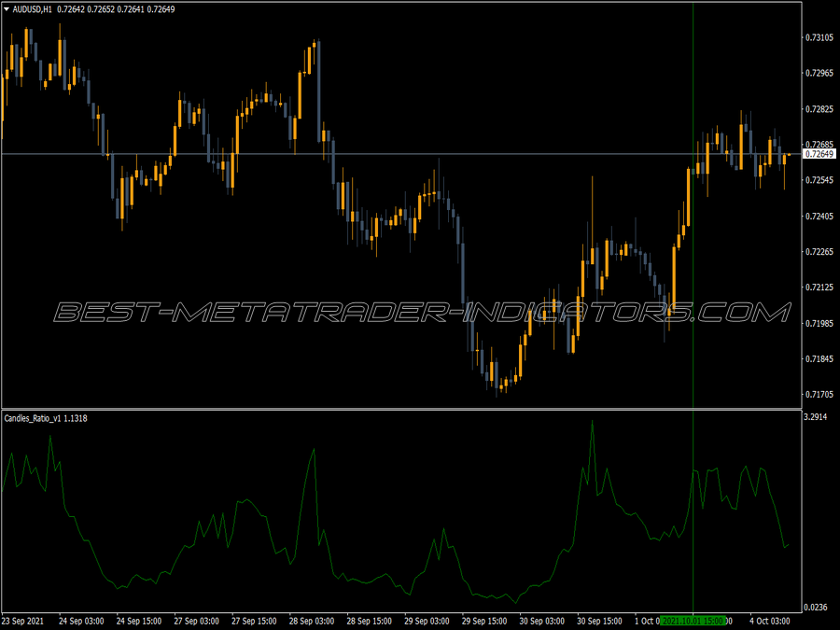Screen dimensions: 840x630
Task: Click the 0.72125 price scale label
Action: tap(819, 287)
